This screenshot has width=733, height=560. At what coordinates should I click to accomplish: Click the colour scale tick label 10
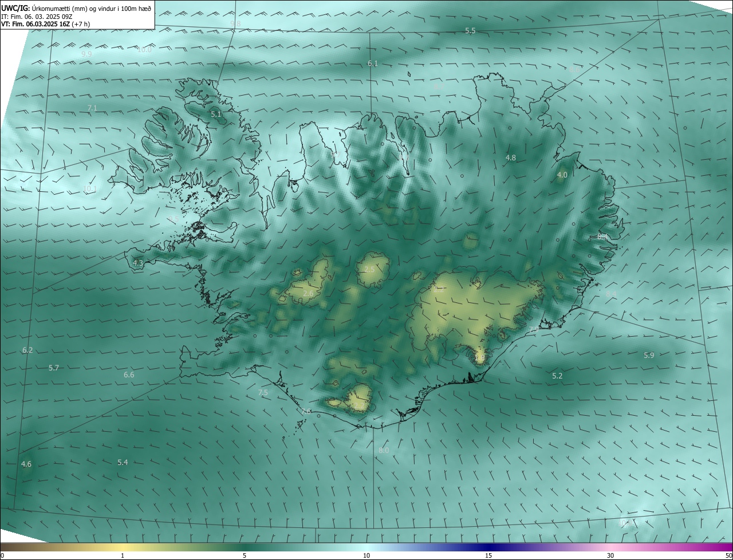tap(366, 556)
